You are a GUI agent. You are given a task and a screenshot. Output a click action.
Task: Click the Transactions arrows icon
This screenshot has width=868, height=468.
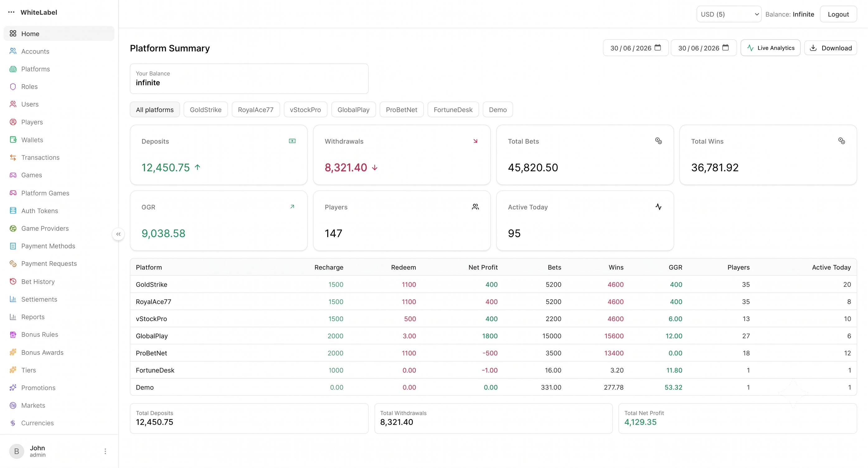13,157
